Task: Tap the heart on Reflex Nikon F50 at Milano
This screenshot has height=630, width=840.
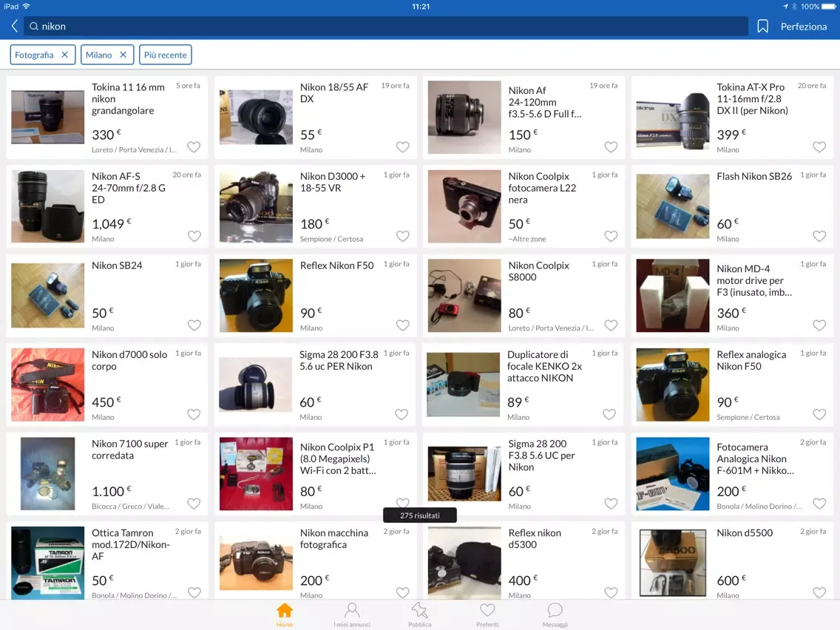Action: coord(402,325)
